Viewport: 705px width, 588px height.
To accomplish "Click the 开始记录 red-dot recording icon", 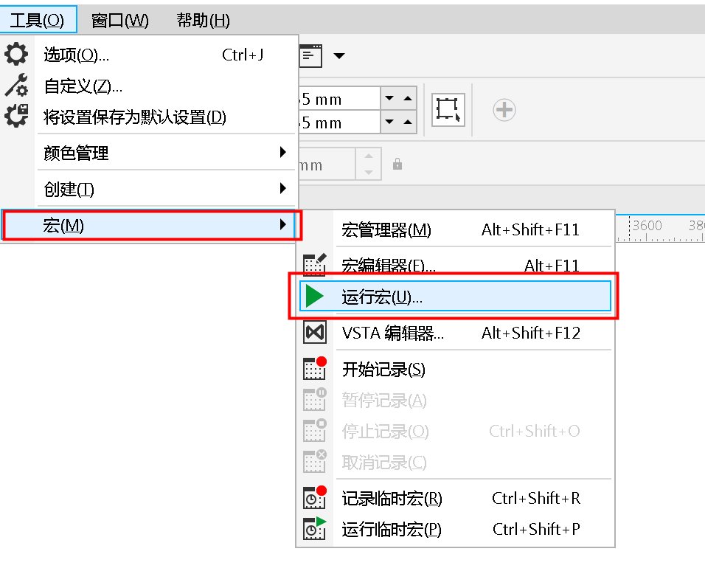I will pyautogui.click(x=313, y=367).
